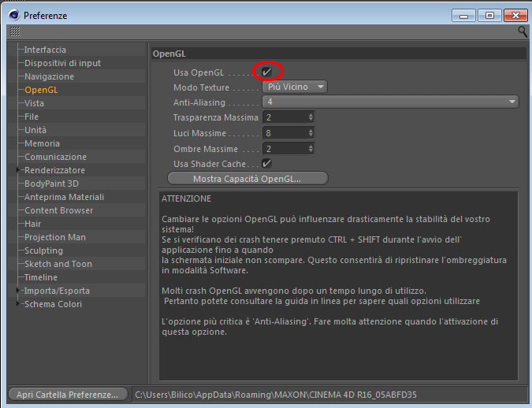Click down arrow on Luci Massime spinner
Image resolution: width=532 pixels, height=408 pixels.
tap(311, 135)
